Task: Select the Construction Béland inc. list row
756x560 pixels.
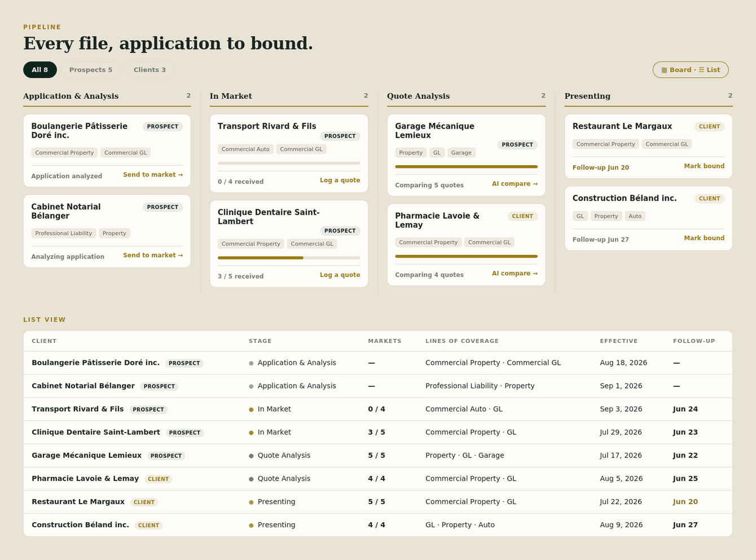Action: [378, 525]
